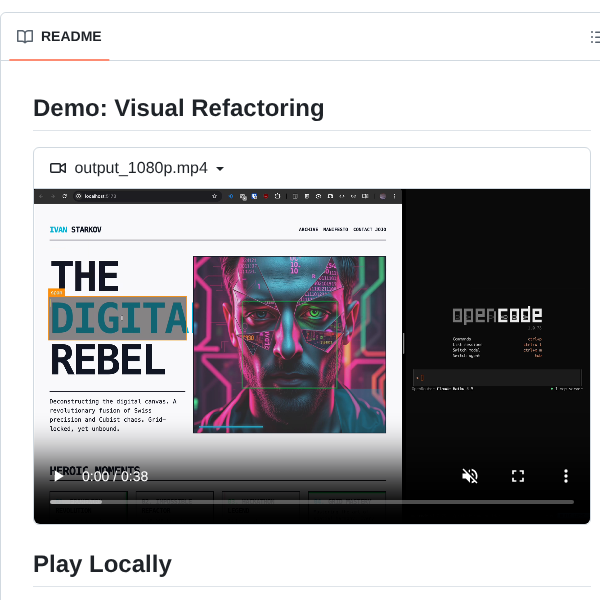Select the README tab
The height and width of the screenshot is (600, 600).
coord(59,37)
